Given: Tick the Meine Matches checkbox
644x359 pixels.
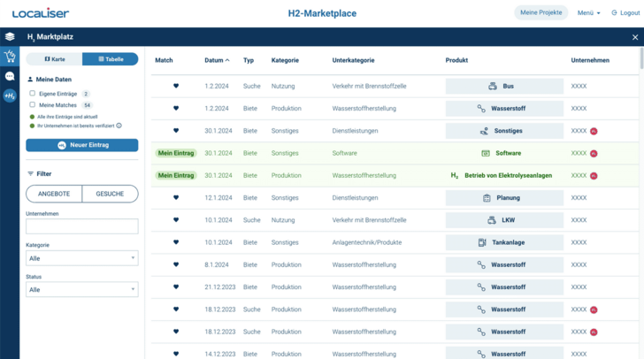Looking at the screenshot, I should (x=33, y=104).
